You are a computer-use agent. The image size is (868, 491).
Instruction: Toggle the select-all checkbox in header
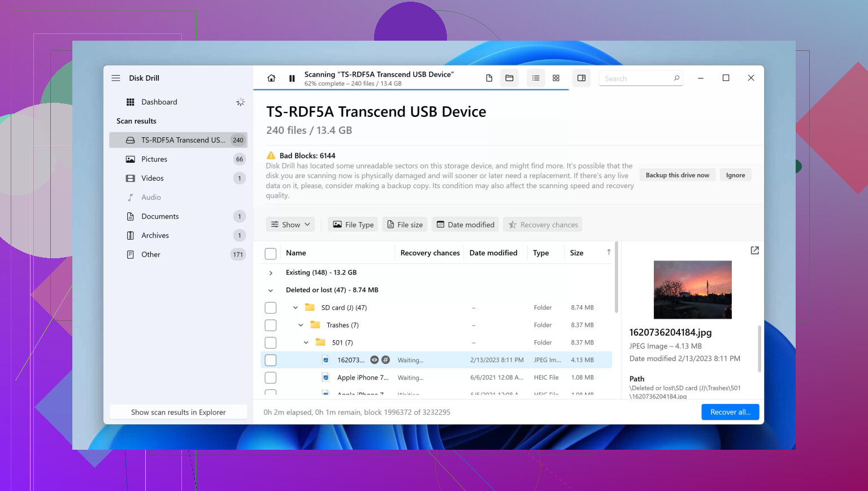[271, 254]
